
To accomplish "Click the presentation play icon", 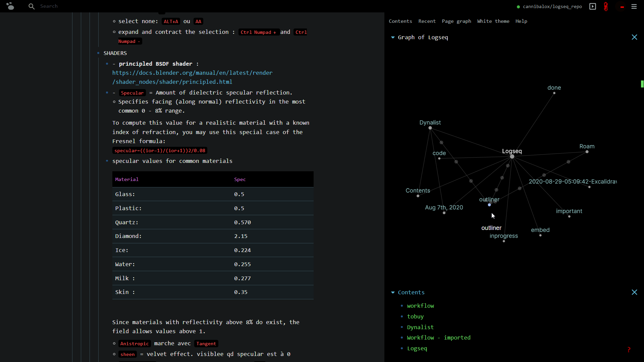I will point(593,6).
